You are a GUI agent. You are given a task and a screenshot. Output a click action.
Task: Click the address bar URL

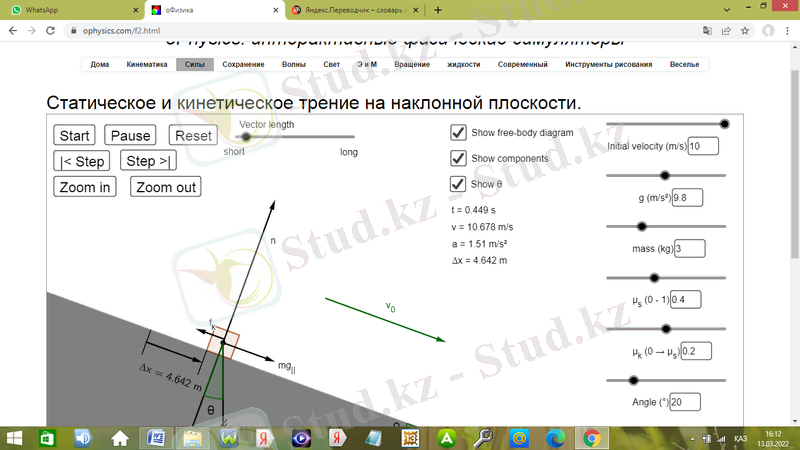(121, 31)
